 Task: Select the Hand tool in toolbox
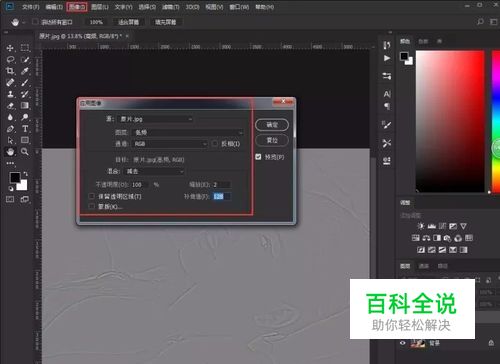point(10,152)
